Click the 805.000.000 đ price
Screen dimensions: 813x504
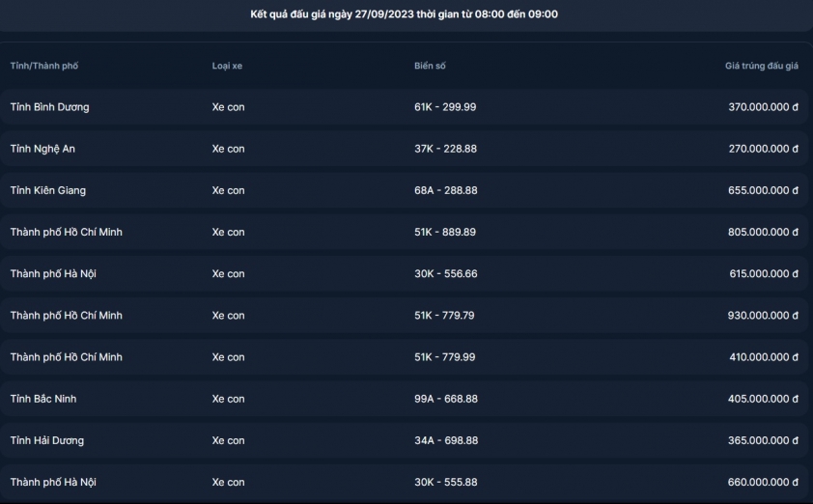(763, 232)
